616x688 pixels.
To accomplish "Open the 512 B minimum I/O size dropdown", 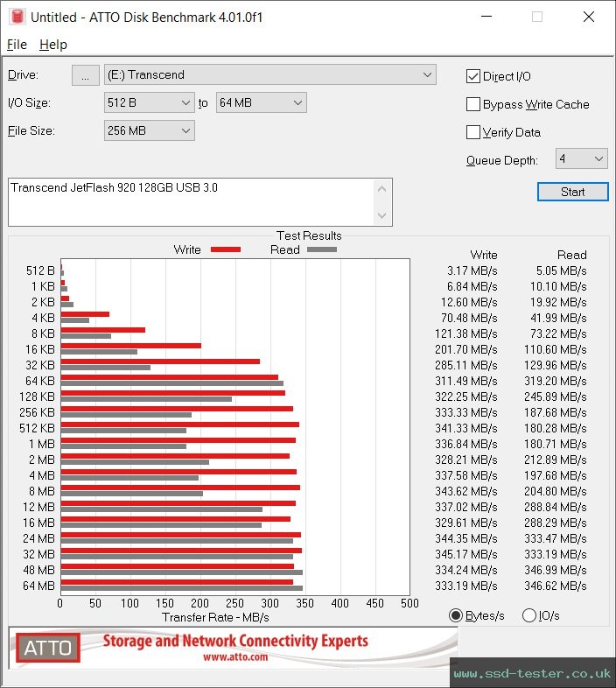I will pos(149,102).
